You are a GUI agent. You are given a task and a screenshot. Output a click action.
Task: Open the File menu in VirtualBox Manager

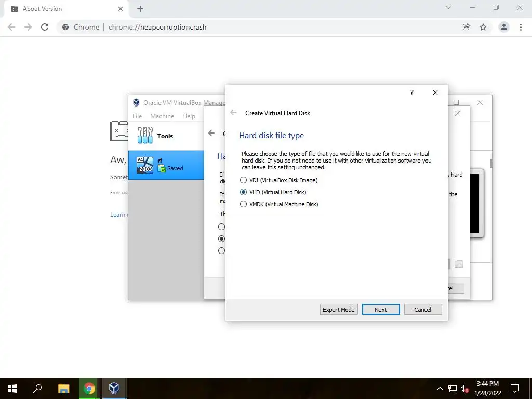137,116
